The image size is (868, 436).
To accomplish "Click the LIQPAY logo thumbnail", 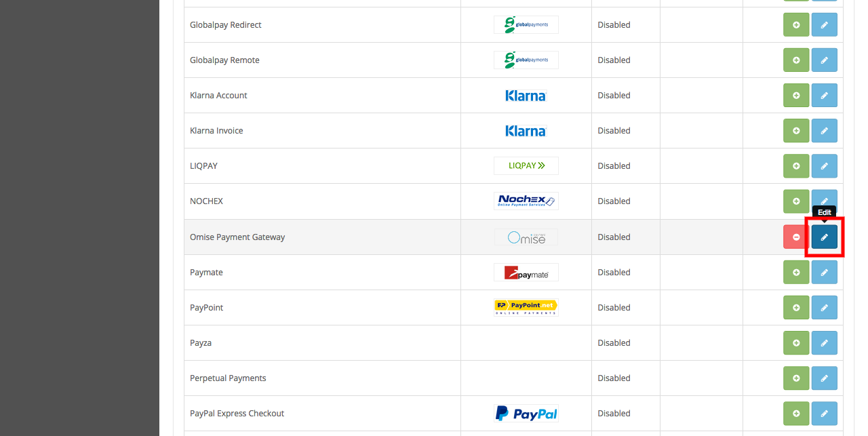I will point(526,166).
